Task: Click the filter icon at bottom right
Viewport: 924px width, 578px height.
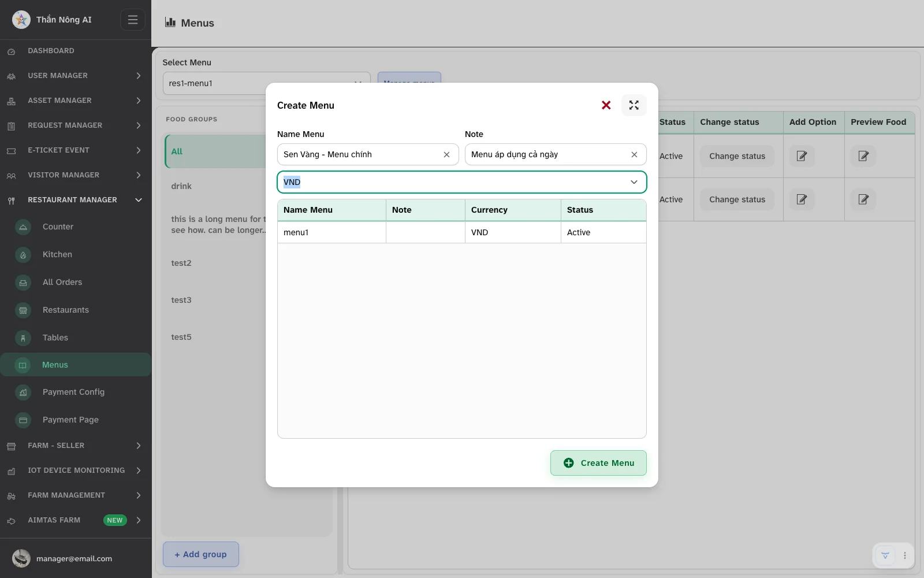Action: [885, 555]
